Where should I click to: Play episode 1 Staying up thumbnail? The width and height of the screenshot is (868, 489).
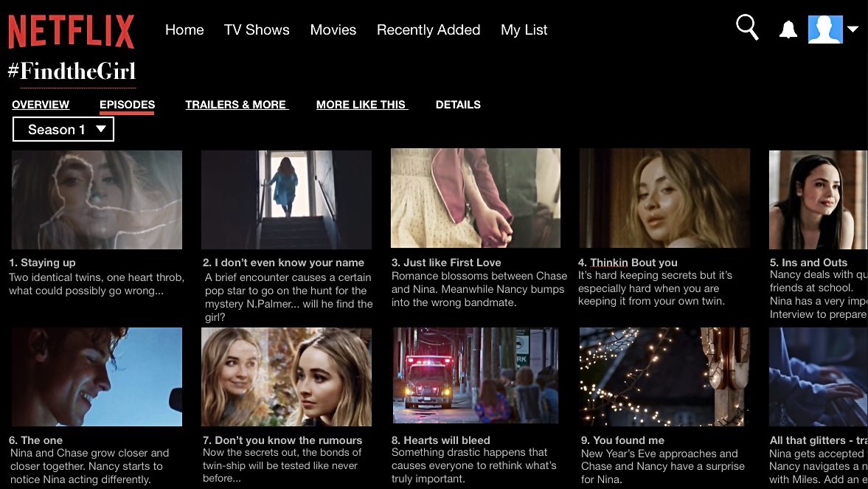point(97,199)
